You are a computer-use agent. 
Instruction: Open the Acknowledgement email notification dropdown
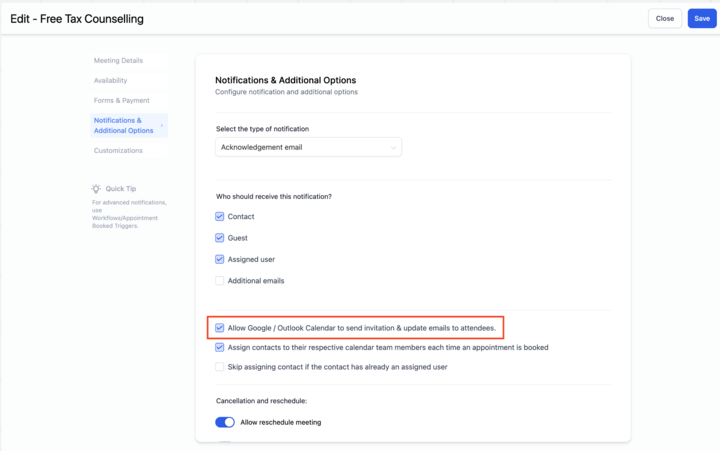(x=309, y=147)
